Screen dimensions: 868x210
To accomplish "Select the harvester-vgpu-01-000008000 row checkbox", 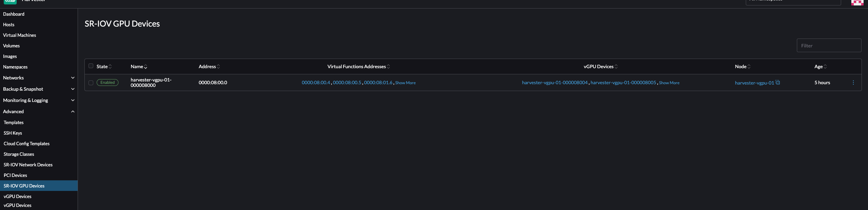I will click(x=91, y=83).
